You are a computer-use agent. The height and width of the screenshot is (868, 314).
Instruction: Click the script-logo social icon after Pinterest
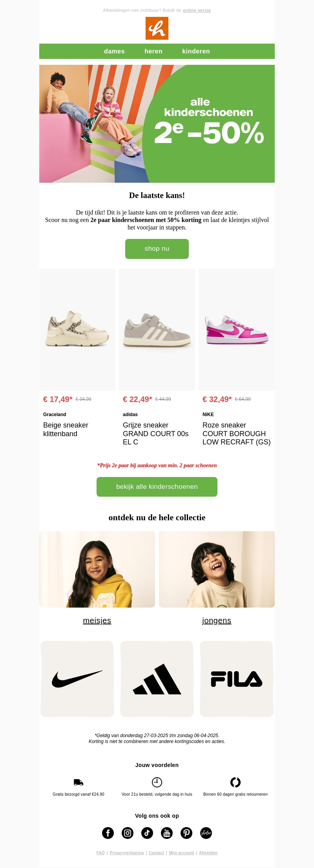tap(206, 833)
